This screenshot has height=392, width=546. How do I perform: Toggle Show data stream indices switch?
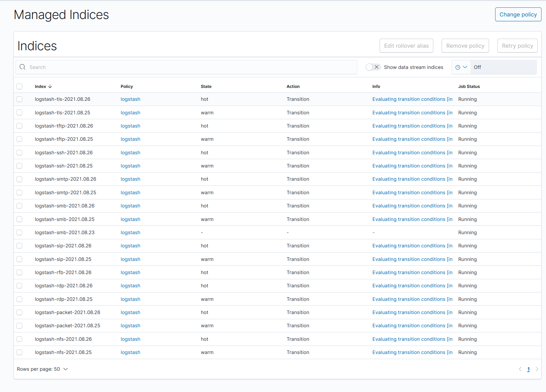pos(373,67)
